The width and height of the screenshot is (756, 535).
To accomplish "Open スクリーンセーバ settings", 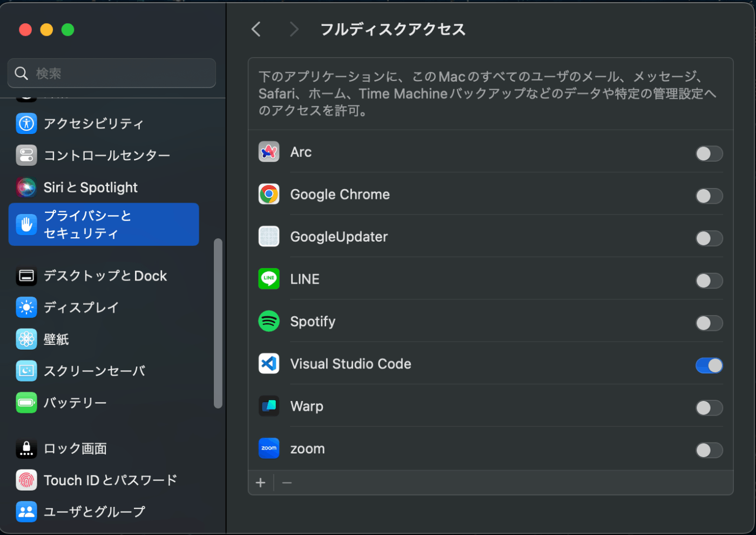I will [x=104, y=371].
